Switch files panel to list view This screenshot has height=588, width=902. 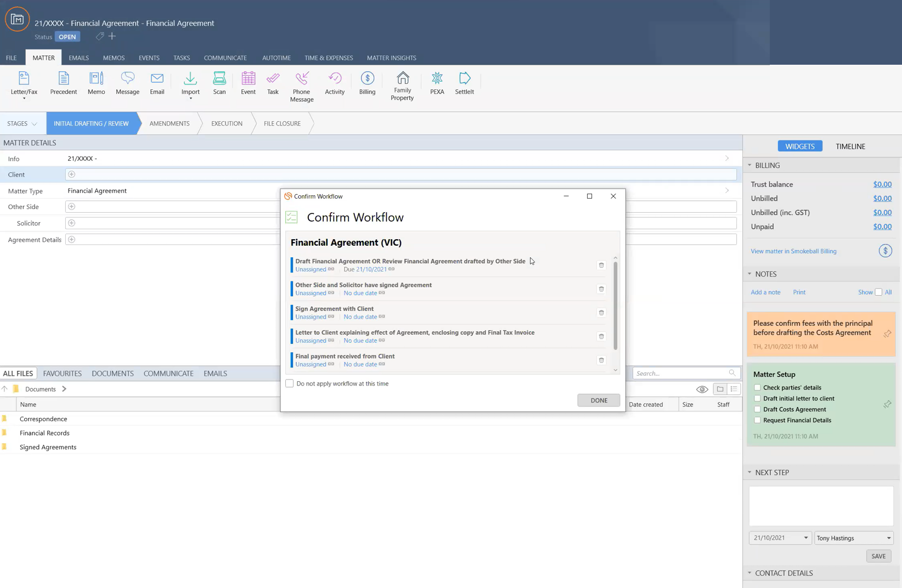click(x=734, y=389)
